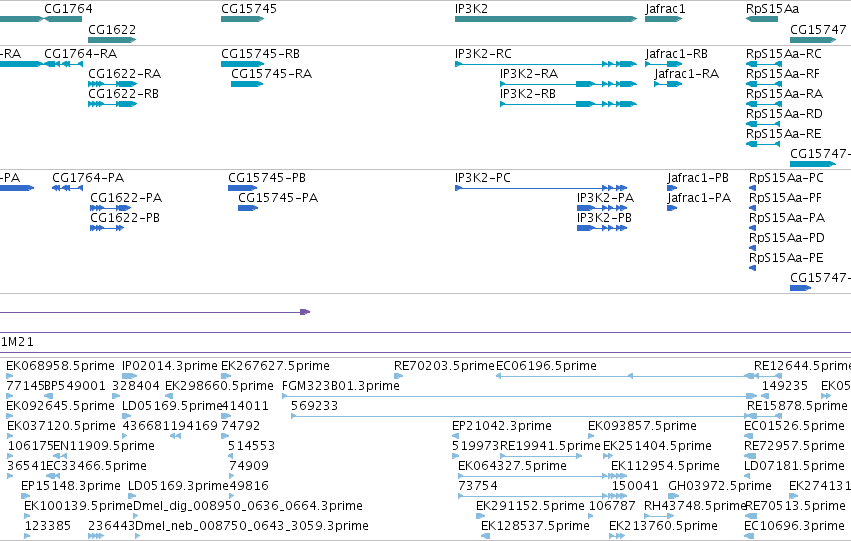Click the Dmel_neb_008750_0643_3059.3prime label

pos(251,526)
